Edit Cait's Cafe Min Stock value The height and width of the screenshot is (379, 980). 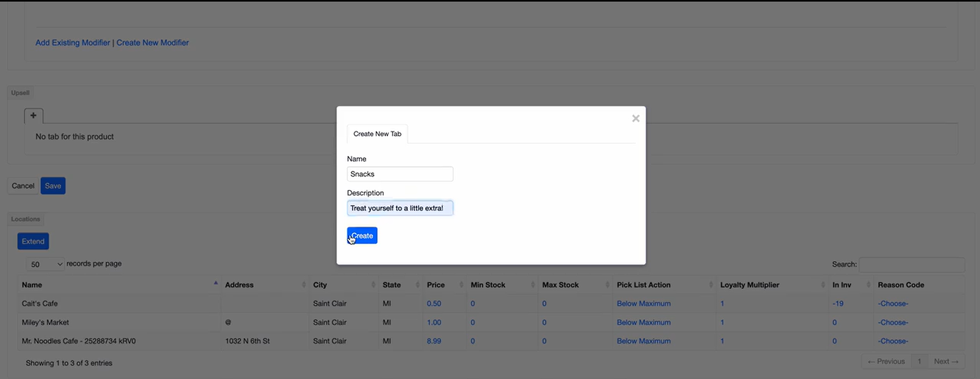pos(473,304)
